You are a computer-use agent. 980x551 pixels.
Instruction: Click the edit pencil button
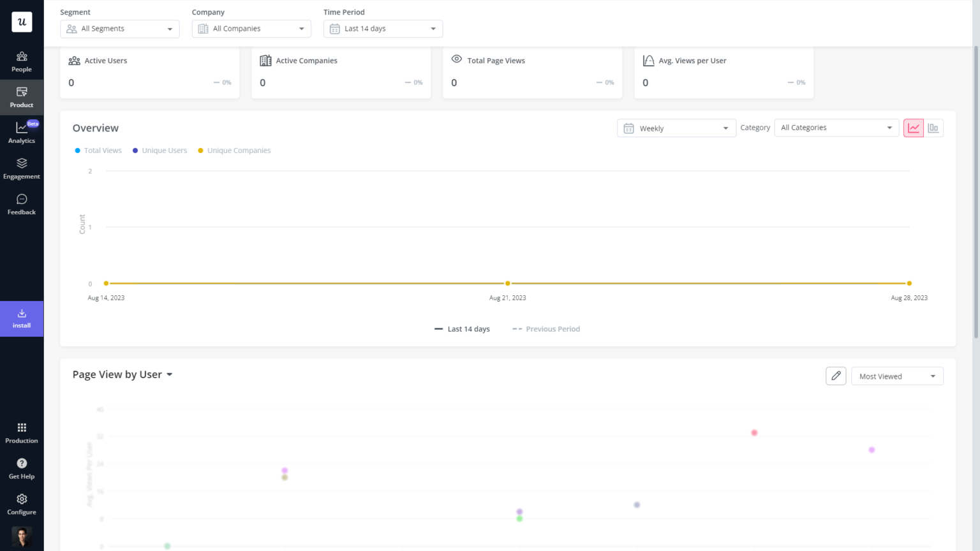(836, 376)
